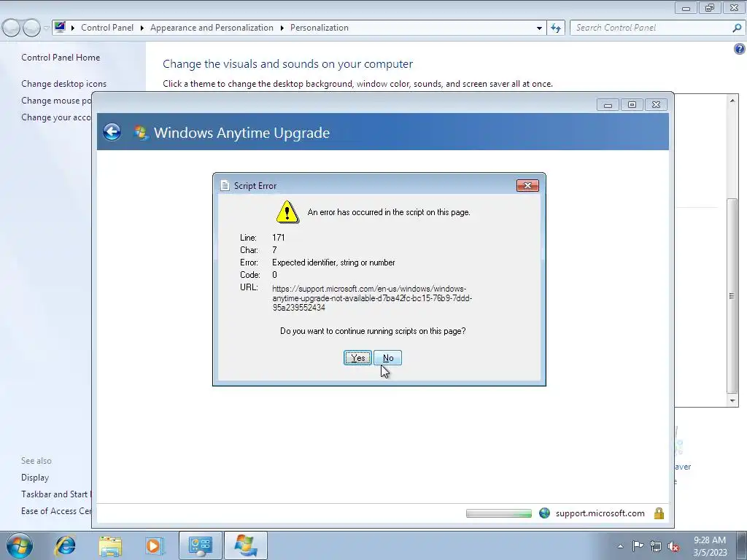Click the muted volume icon in tray
This screenshot has height=560, width=747.
pyautogui.click(x=673, y=546)
